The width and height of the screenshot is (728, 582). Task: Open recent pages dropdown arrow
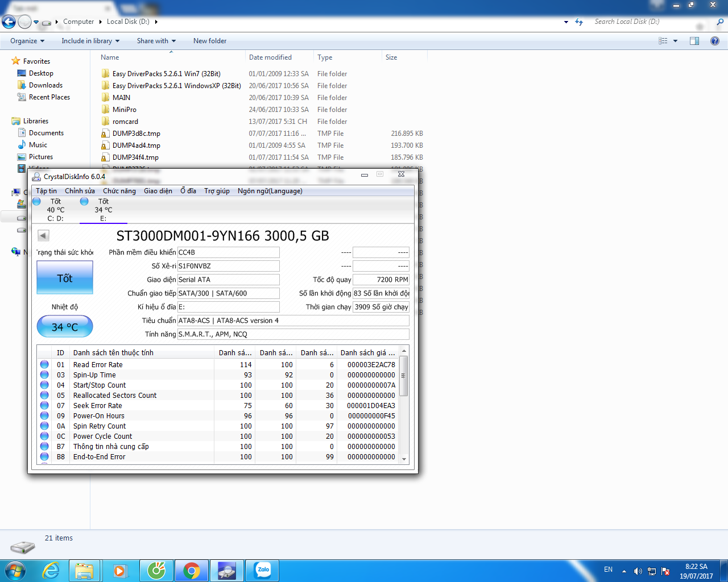point(36,22)
